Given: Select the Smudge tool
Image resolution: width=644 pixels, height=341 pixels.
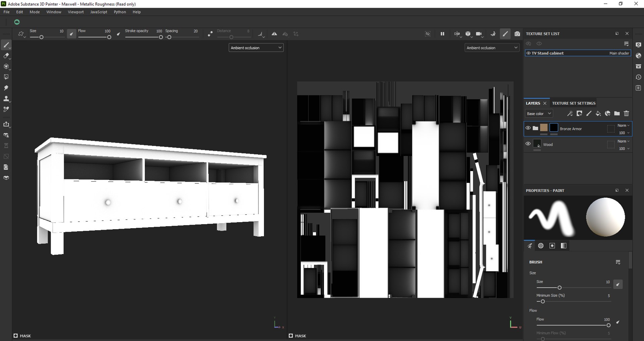Looking at the screenshot, I should coord(6,88).
